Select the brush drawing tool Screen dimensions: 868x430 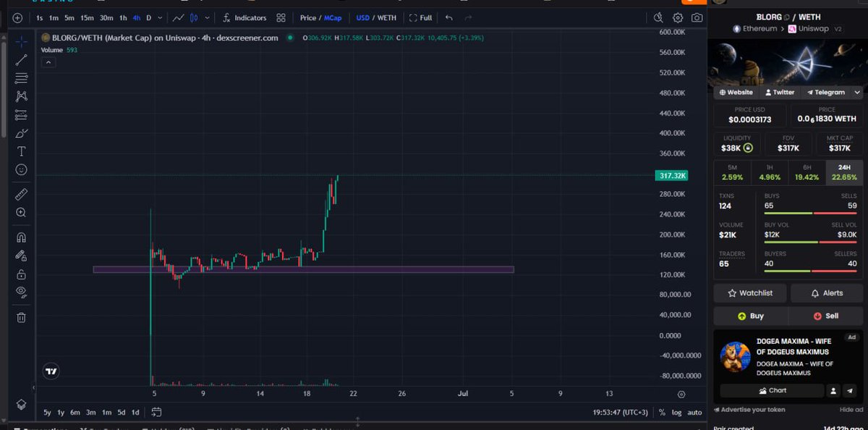coord(21,133)
